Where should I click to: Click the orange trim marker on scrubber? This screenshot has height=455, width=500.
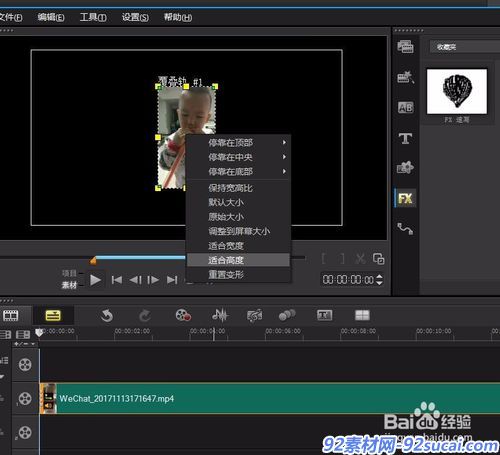coord(93,261)
